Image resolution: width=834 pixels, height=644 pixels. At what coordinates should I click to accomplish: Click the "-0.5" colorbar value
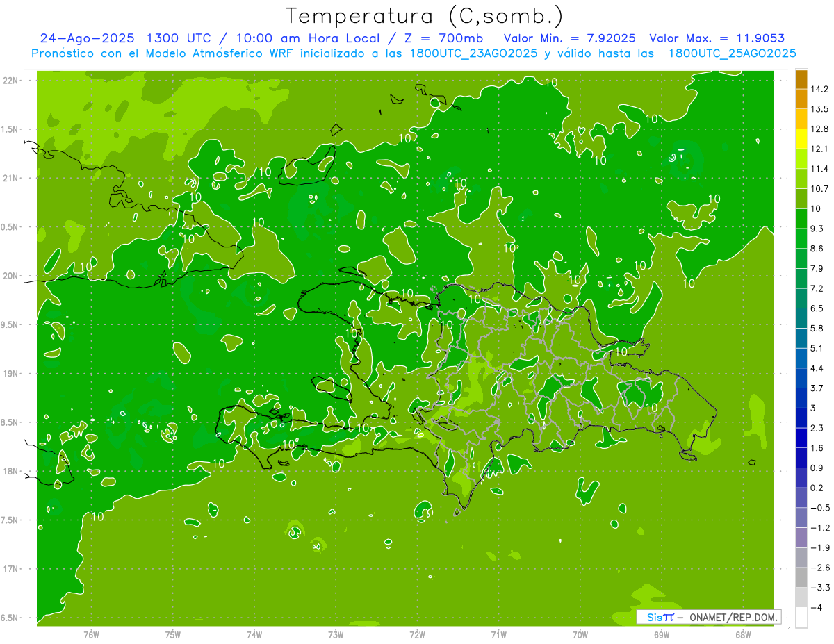(820, 508)
